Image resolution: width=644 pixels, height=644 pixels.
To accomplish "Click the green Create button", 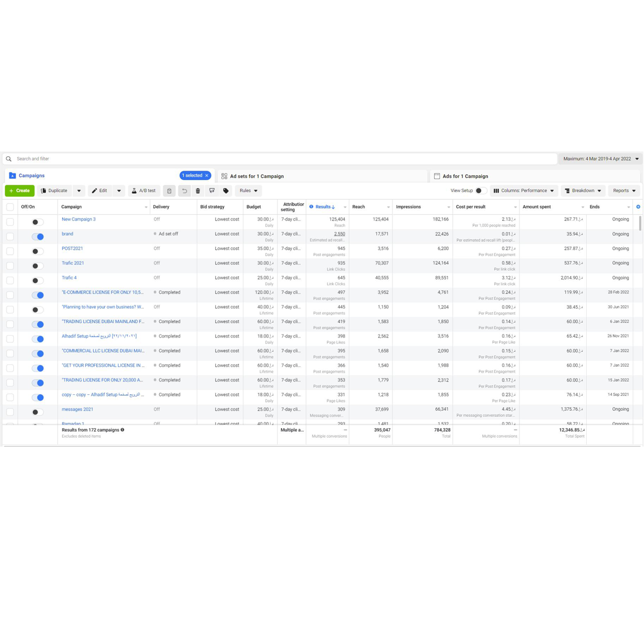I will coord(20,191).
